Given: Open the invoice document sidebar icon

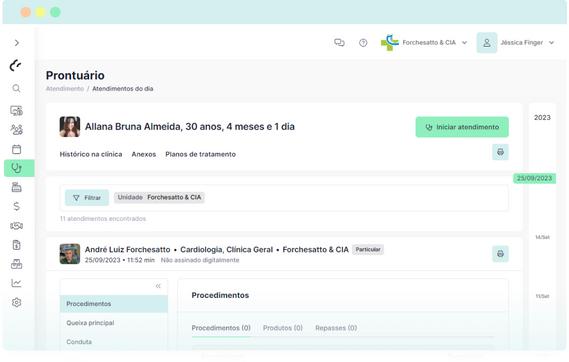Looking at the screenshot, I should [x=16, y=245].
